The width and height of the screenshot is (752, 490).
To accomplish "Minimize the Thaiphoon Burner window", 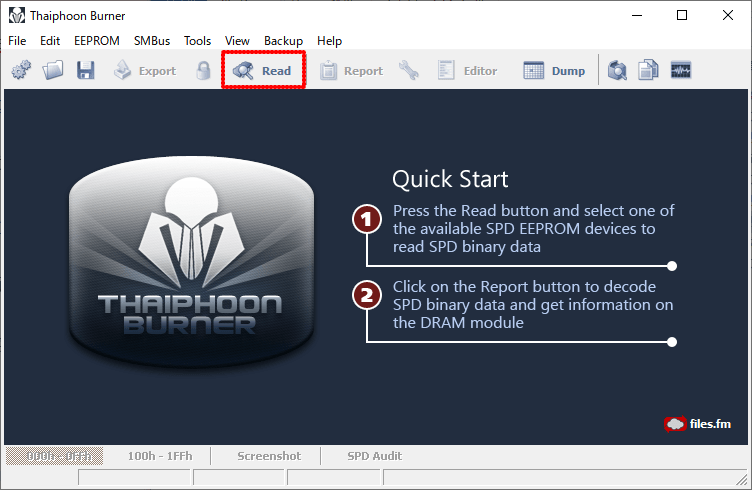I will click(x=637, y=15).
